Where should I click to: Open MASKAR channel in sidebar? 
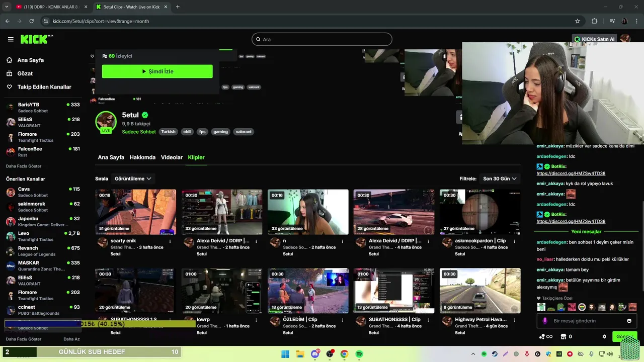pos(42,265)
